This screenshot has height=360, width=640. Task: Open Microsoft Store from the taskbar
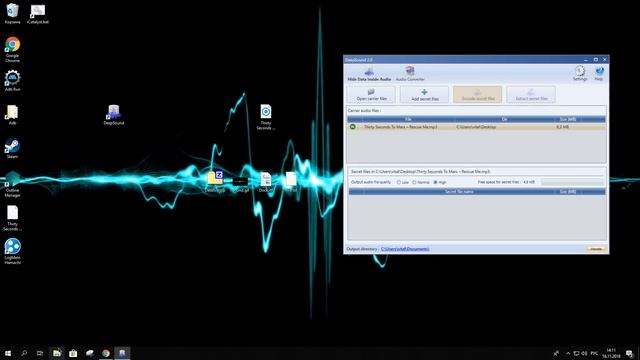tap(73, 353)
